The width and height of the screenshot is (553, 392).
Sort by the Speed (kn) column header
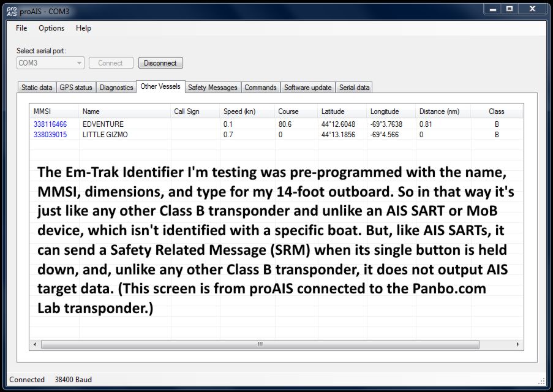coord(247,111)
